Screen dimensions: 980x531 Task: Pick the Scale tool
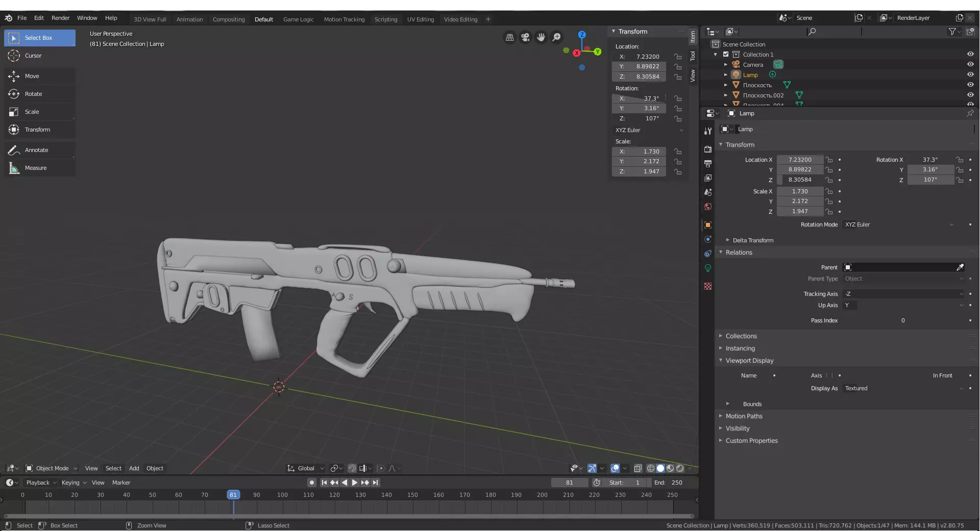point(40,112)
